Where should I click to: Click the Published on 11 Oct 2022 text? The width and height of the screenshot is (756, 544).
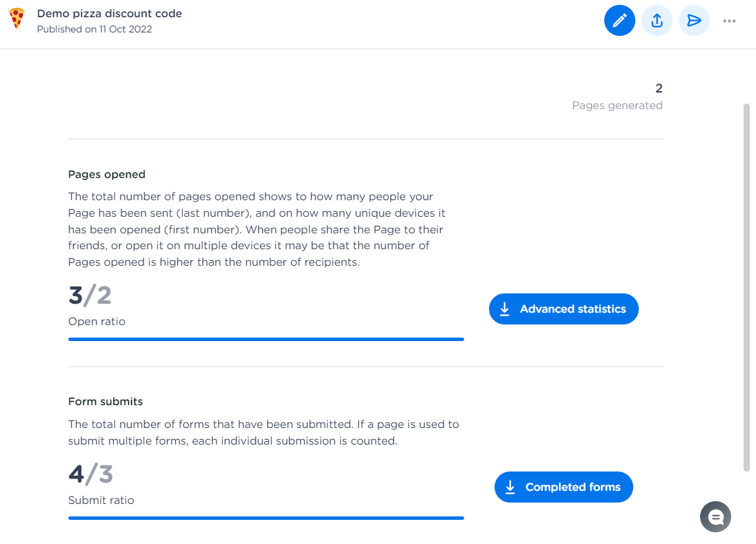94,29
